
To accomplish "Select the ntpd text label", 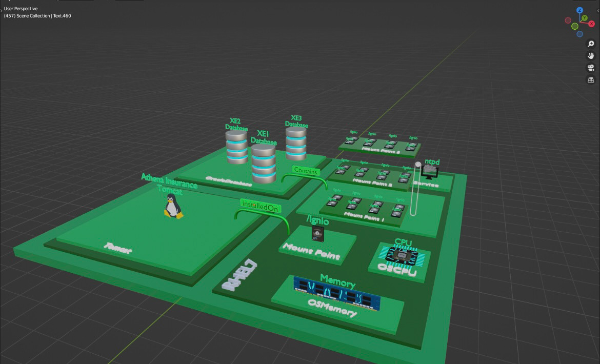I will tap(432, 161).
